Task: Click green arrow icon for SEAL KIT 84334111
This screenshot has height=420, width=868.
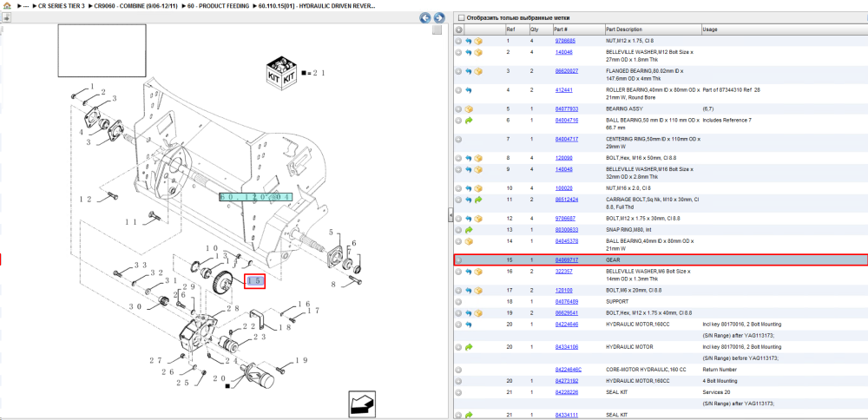Action: 469,415
